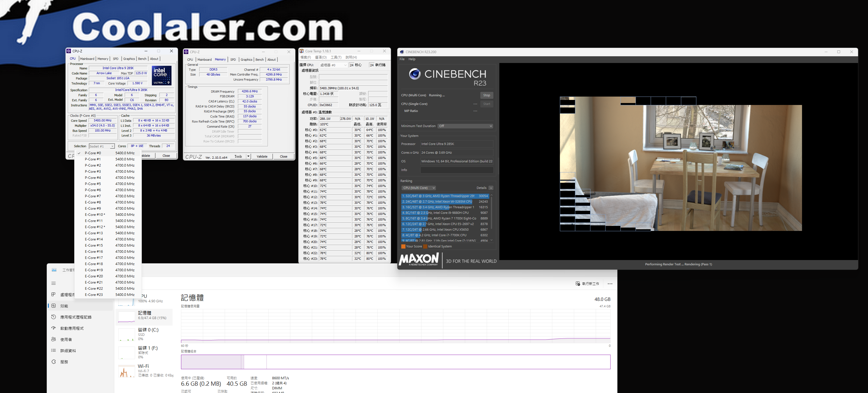Switch to the Bench tab in the CPU-Z processor window

pyautogui.click(x=142, y=59)
